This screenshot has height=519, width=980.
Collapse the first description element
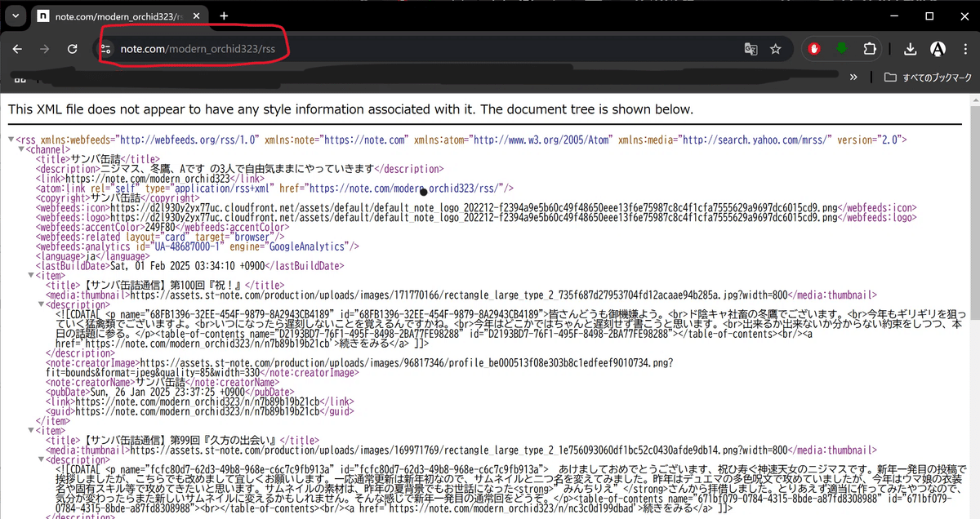tap(41, 304)
